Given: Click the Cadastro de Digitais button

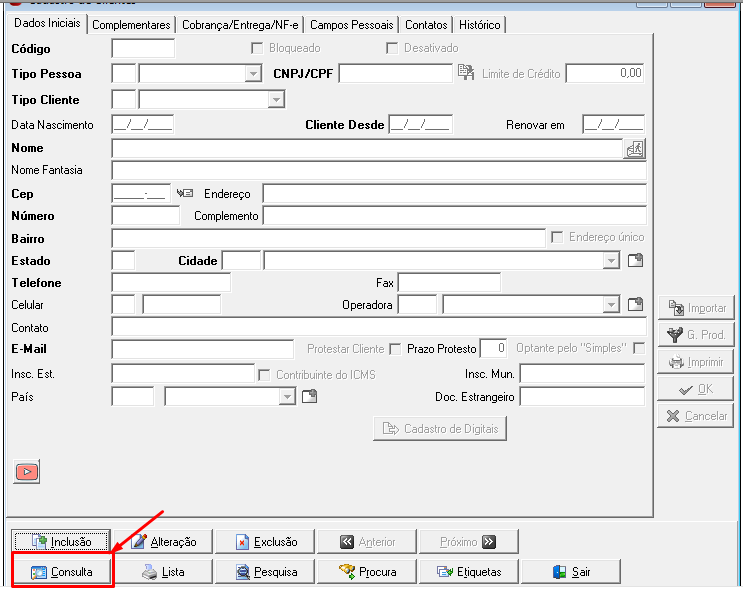Looking at the screenshot, I should click(x=440, y=429).
